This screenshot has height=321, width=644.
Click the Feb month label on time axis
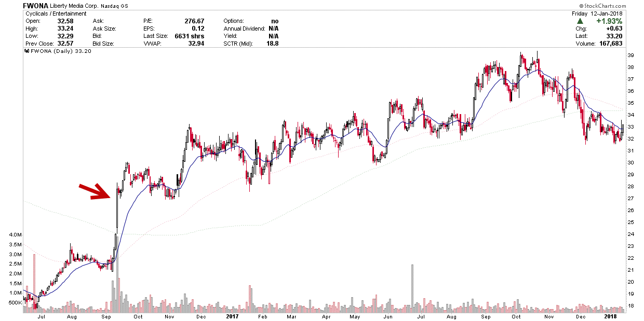click(262, 316)
